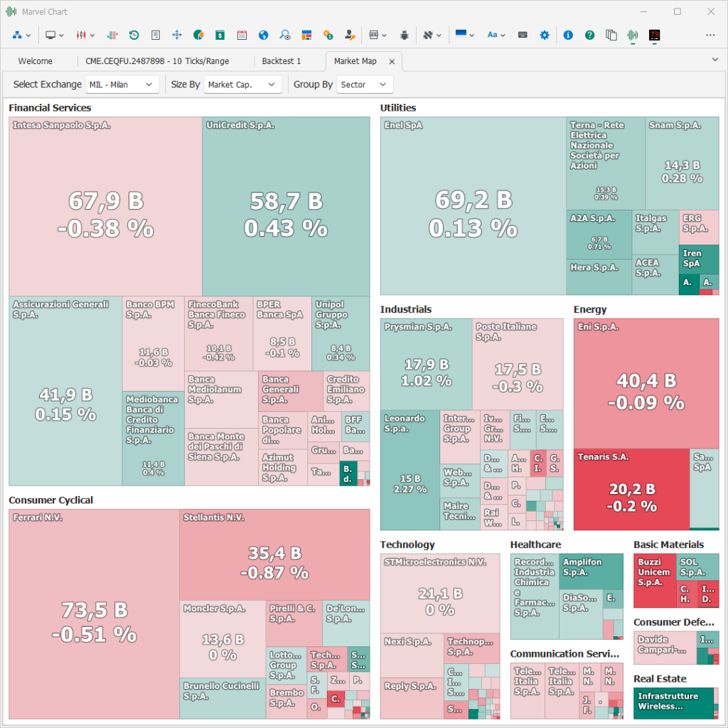The width and height of the screenshot is (728, 728).
Task: Open the toolbar overflow ellipsis
Action: pyautogui.click(x=710, y=35)
